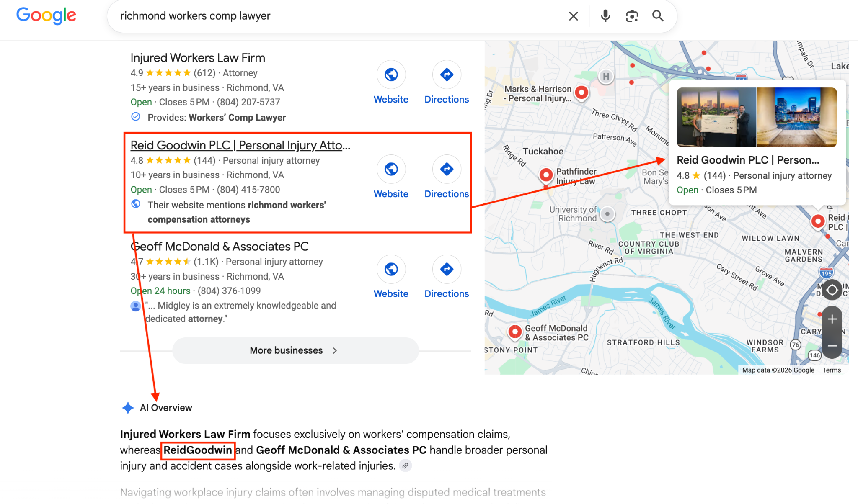Click phone number (804) 415-7800
Screen dimensions: 858x504
(x=248, y=190)
